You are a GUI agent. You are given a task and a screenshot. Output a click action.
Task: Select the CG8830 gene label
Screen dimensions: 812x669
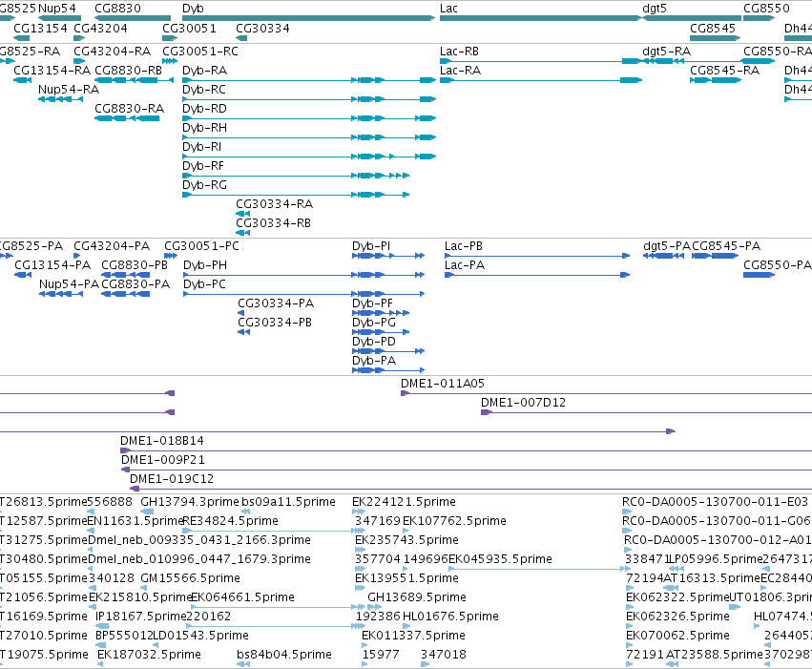pos(117,9)
